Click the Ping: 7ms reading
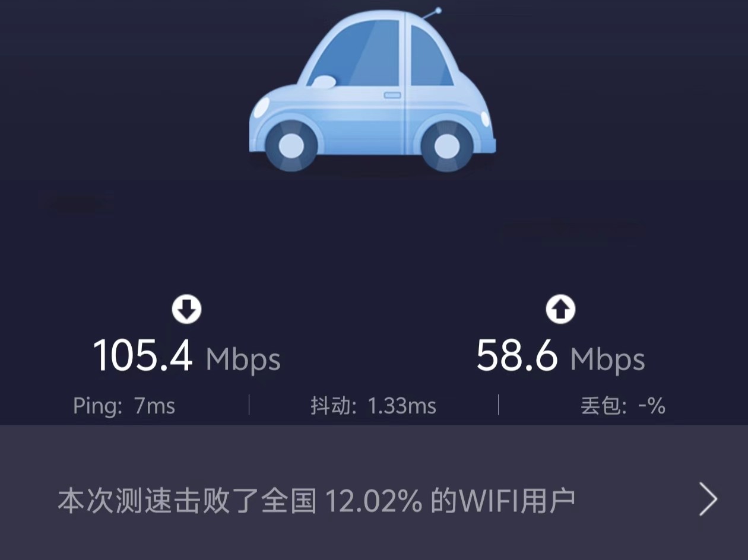 (x=124, y=406)
